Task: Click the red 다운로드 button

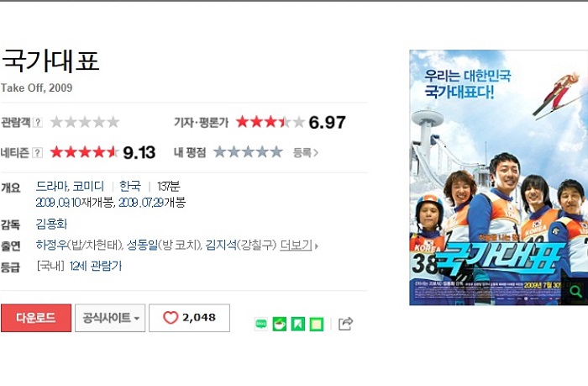Action: click(36, 318)
